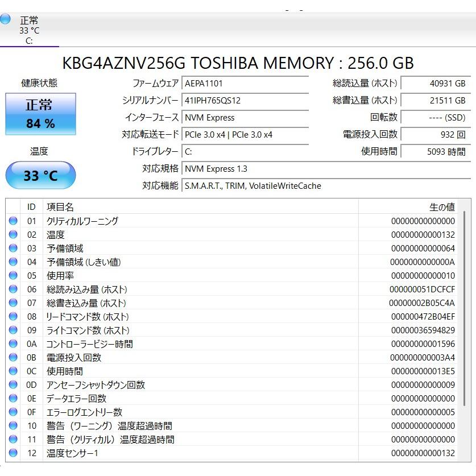Screen dimensions: 476x476
Task: Select the リードコマンド数 (ホスト) attribute name
Action: [88, 317]
